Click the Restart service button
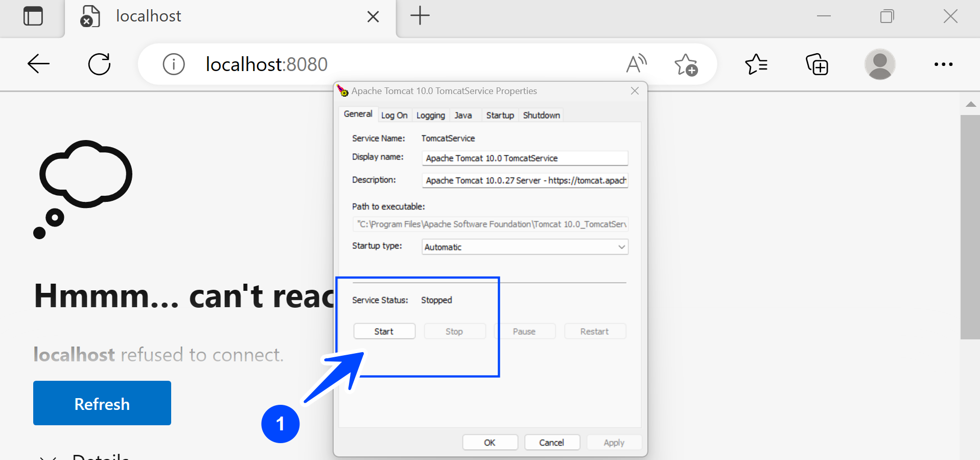980x460 pixels. click(594, 331)
